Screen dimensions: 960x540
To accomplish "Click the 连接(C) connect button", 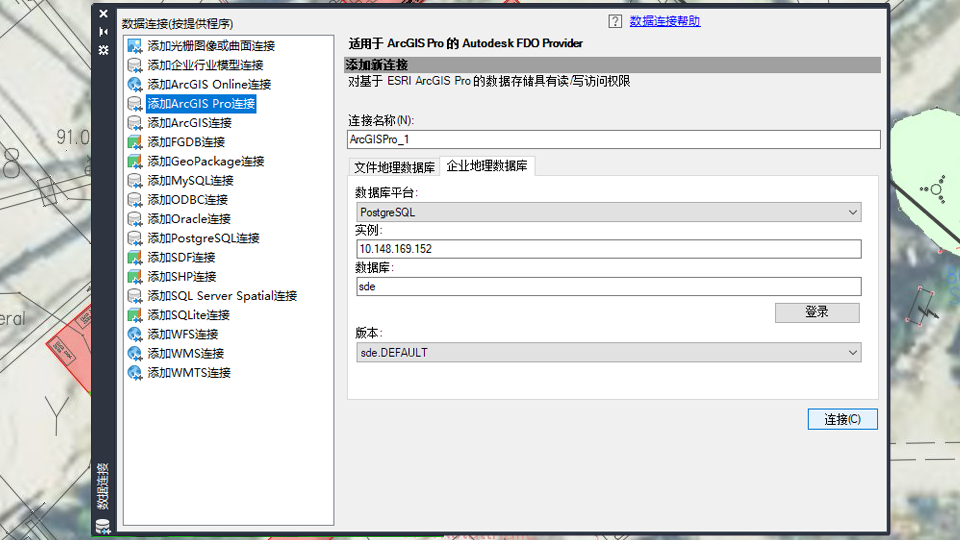I will [x=842, y=419].
